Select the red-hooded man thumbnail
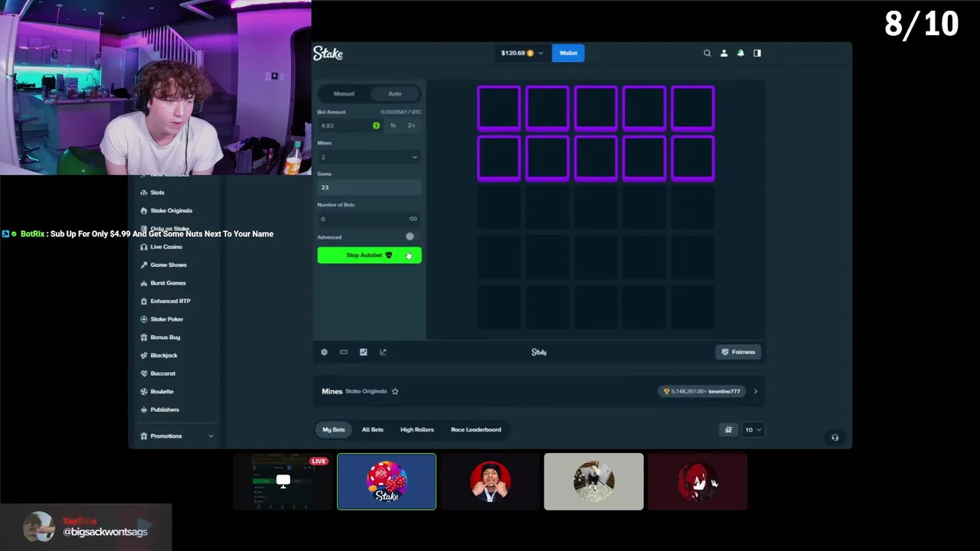The width and height of the screenshot is (980, 551). [490, 481]
